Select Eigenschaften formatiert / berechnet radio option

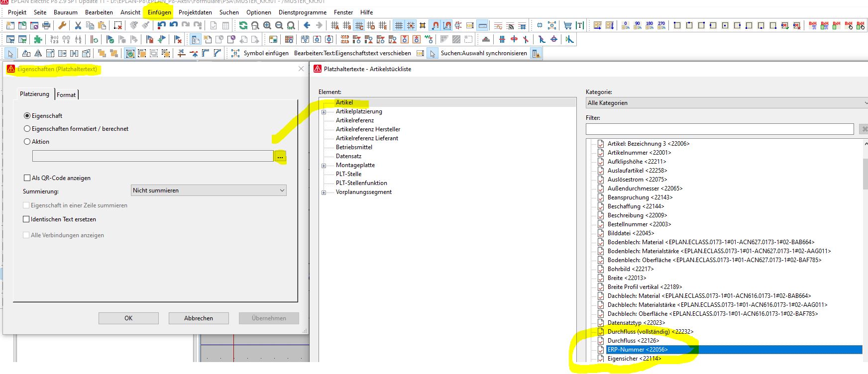pos(27,128)
